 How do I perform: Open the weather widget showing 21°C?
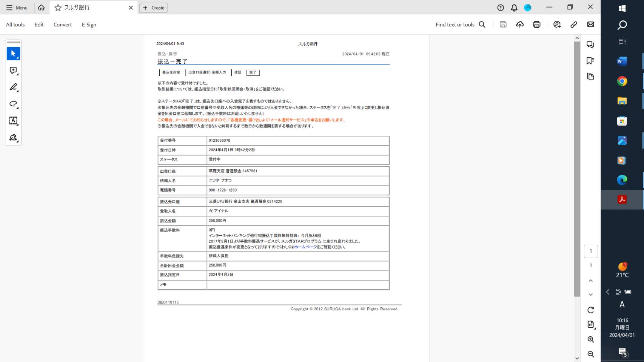tap(622, 270)
